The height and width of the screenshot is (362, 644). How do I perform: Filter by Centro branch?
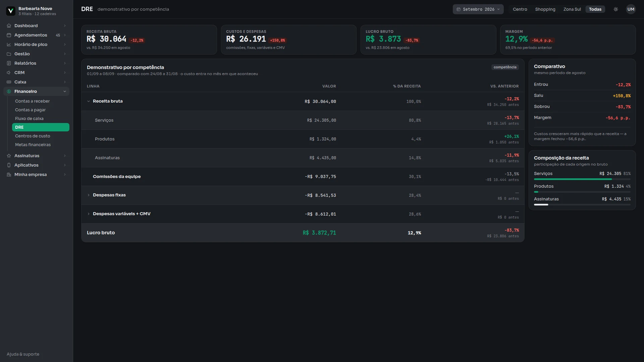pyautogui.click(x=520, y=9)
